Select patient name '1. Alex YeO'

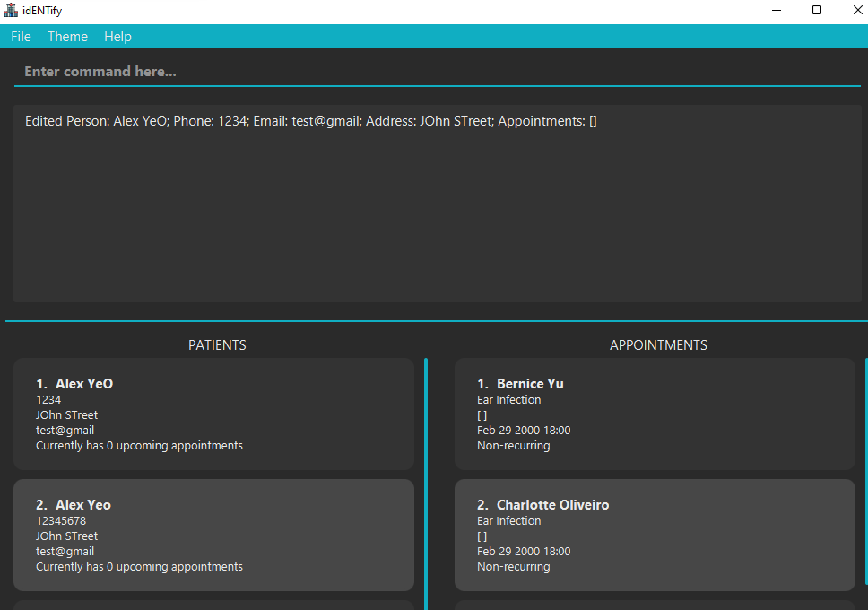click(74, 383)
